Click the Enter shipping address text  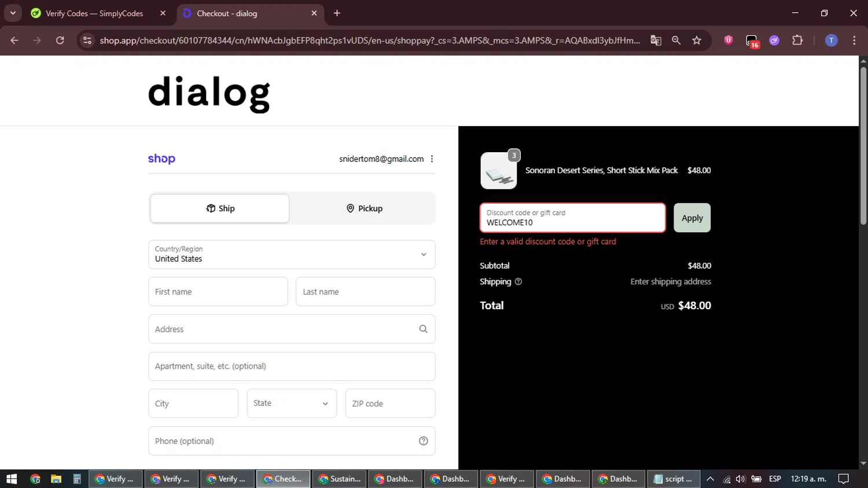pos(671,282)
